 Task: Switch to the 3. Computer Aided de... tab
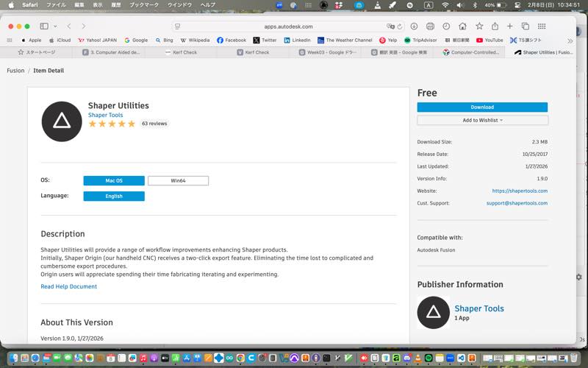(111, 52)
